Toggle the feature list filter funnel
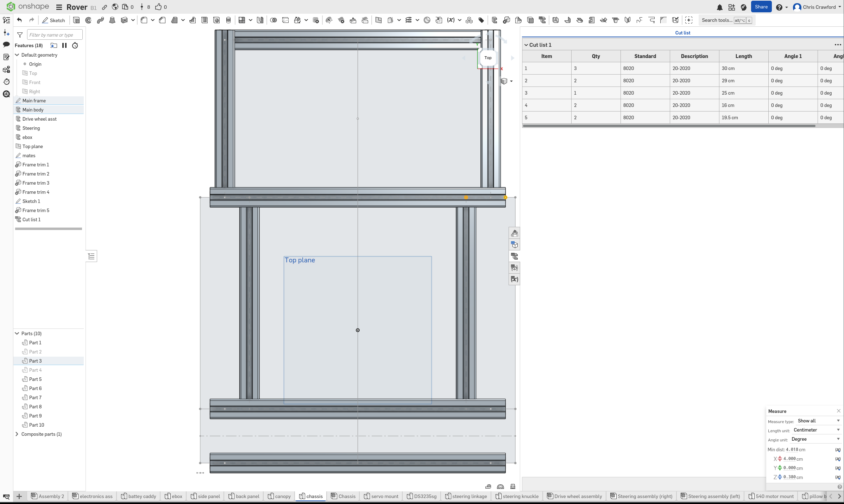The image size is (844, 504). [20, 34]
